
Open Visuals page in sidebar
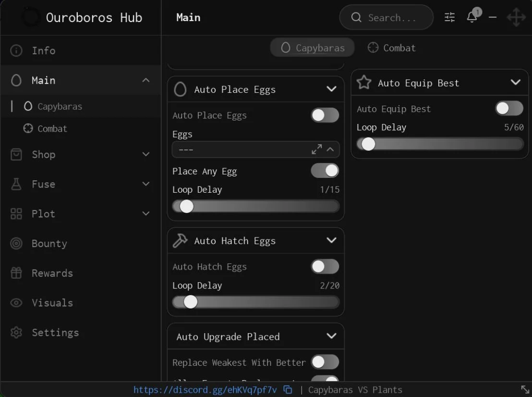80,303
